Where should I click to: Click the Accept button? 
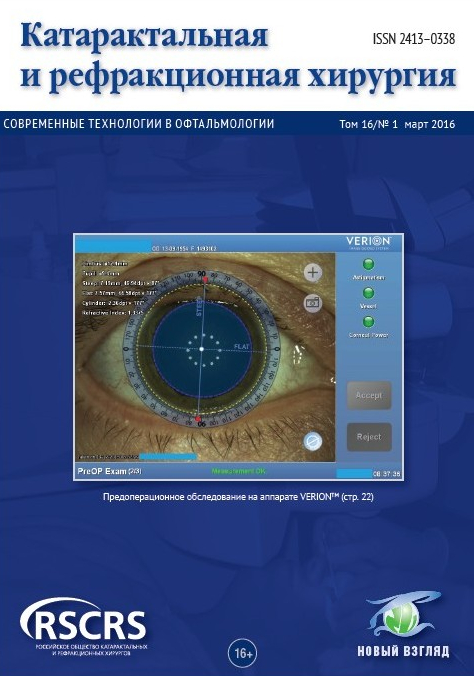(x=369, y=395)
